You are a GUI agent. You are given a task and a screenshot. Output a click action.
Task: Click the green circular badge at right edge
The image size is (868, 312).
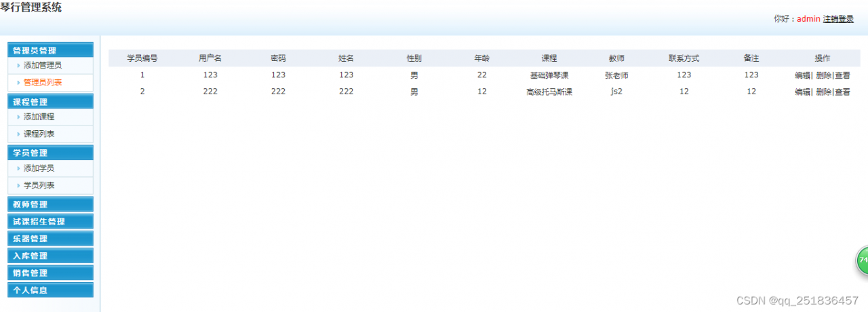pyautogui.click(x=862, y=260)
